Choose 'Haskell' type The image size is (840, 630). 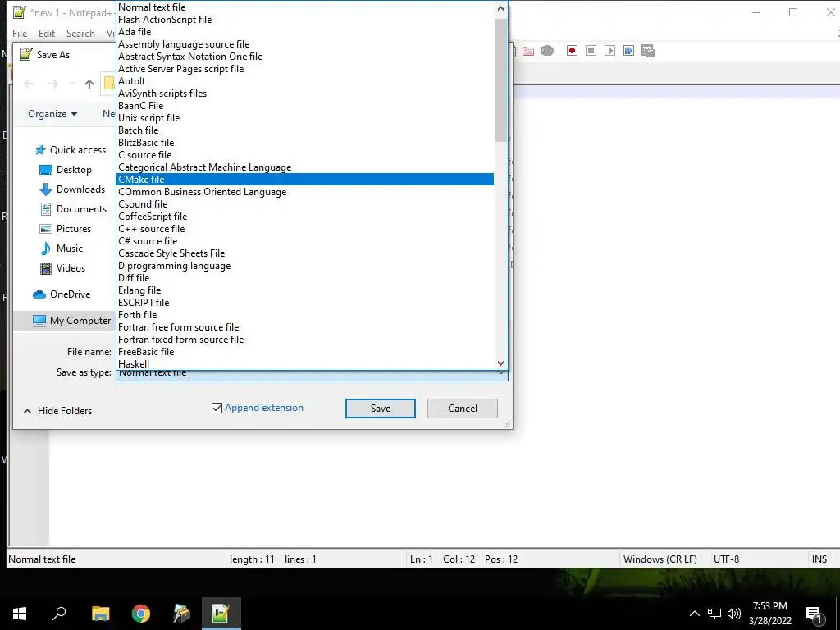point(305,363)
